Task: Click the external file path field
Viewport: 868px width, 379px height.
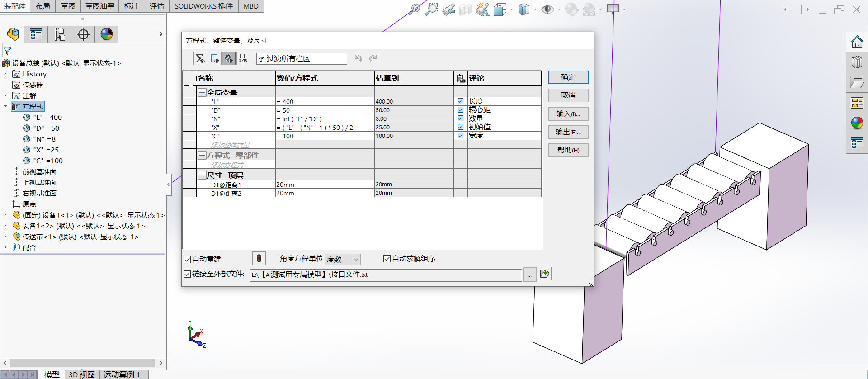Action: click(386, 275)
